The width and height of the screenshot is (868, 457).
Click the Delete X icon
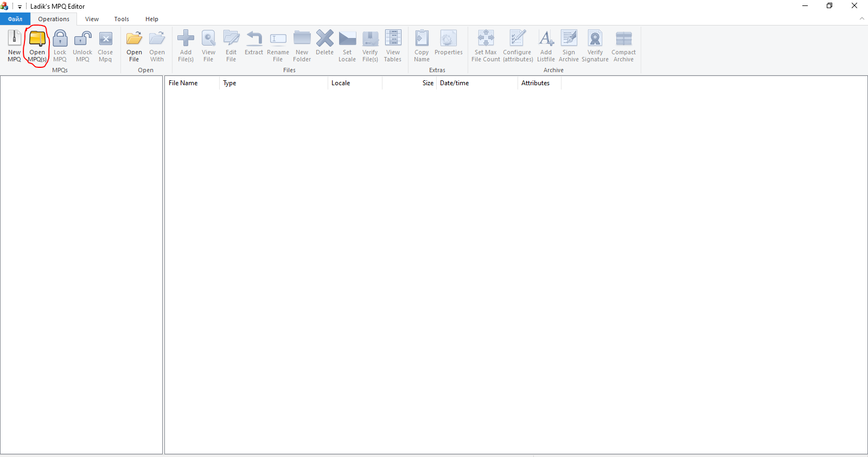pyautogui.click(x=325, y=39)
